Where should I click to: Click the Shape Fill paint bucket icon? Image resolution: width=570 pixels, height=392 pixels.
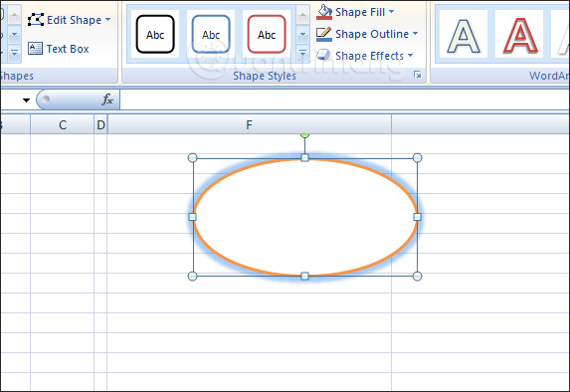click(324, 12)
